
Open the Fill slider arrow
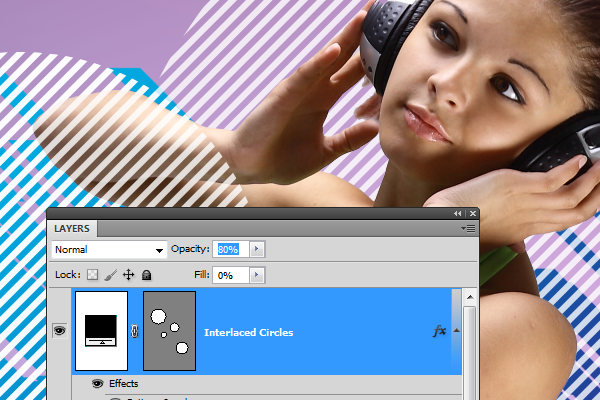257,274
